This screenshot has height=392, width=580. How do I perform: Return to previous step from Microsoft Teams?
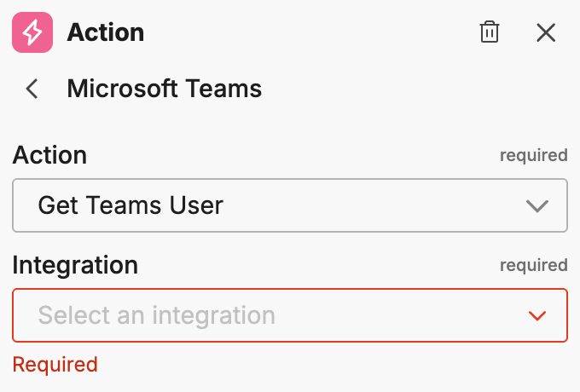32,89
